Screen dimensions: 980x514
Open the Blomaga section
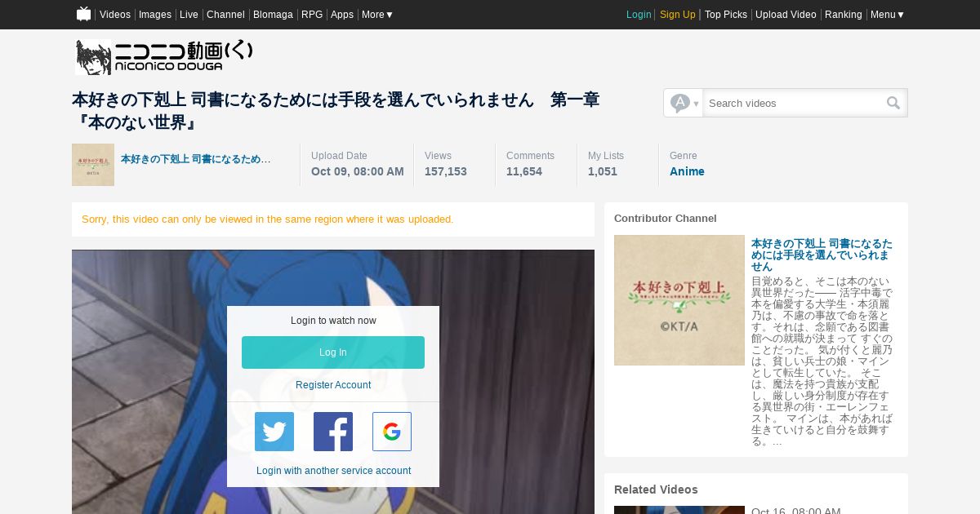pos(273,15)
